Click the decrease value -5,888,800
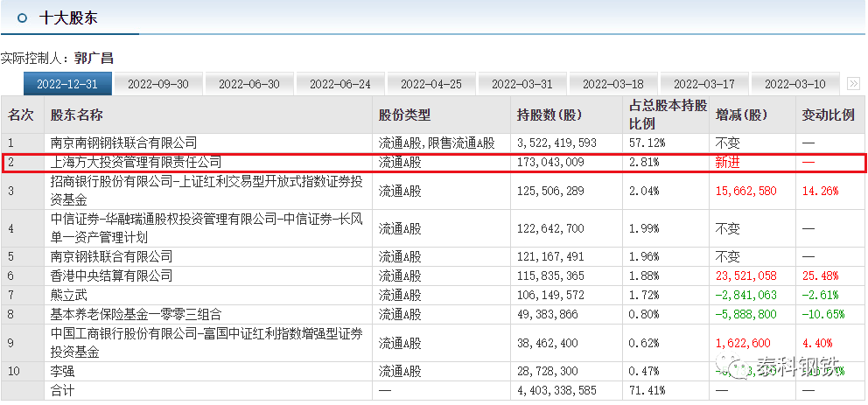This screenshot has width=868, height=405. point(745,314)
